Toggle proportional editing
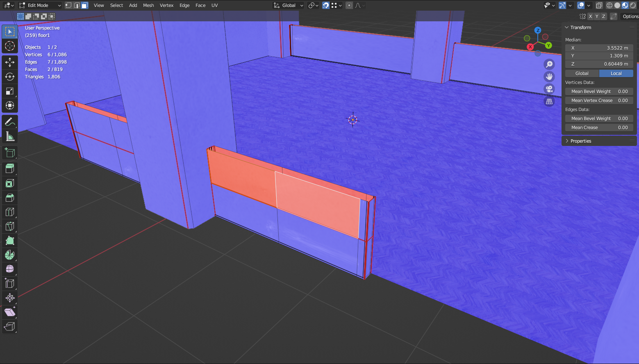The image size is (639, 364). point(349,5)
